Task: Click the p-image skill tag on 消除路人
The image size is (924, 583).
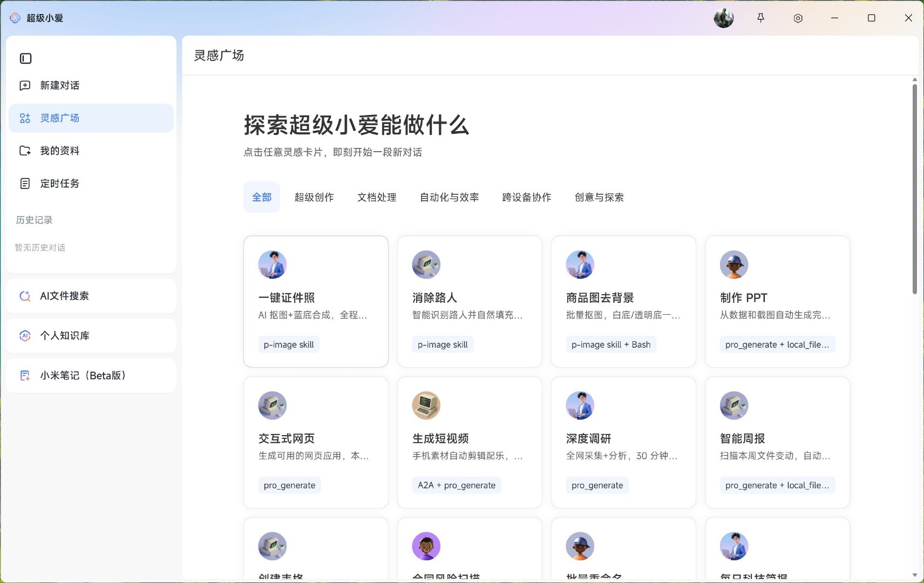Action: (x=443, y=344)
